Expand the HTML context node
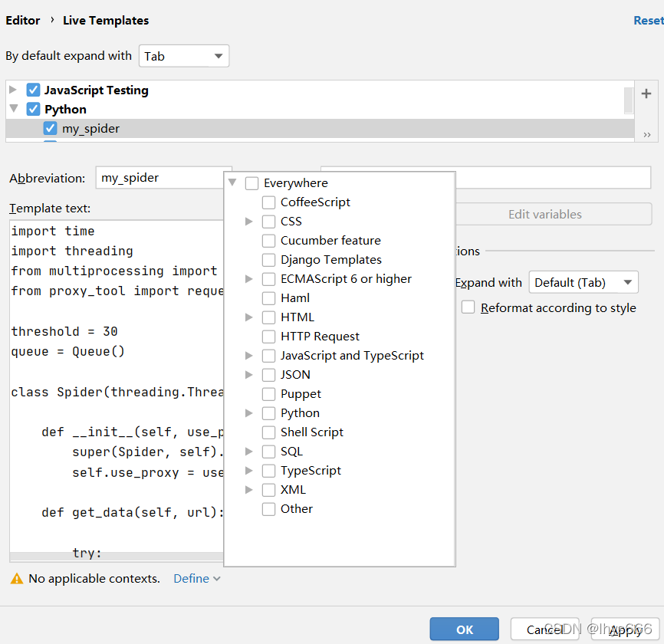 point(249,317)
